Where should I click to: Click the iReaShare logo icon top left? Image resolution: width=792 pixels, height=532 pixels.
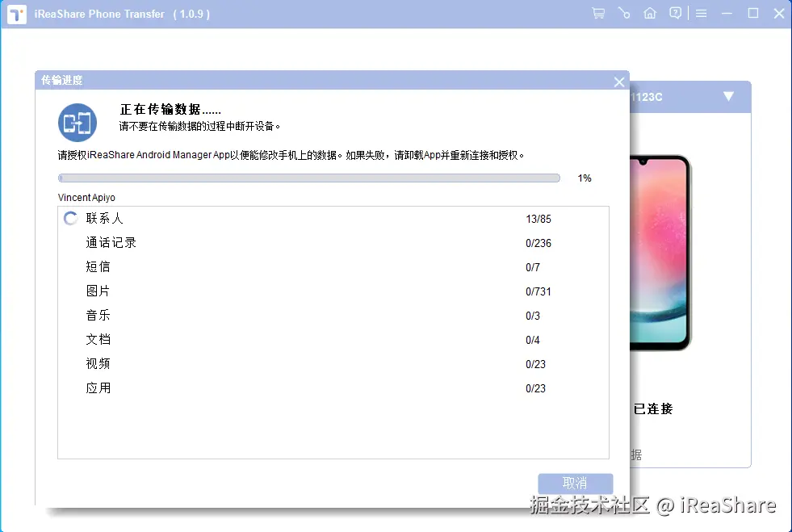coord(17,14)
